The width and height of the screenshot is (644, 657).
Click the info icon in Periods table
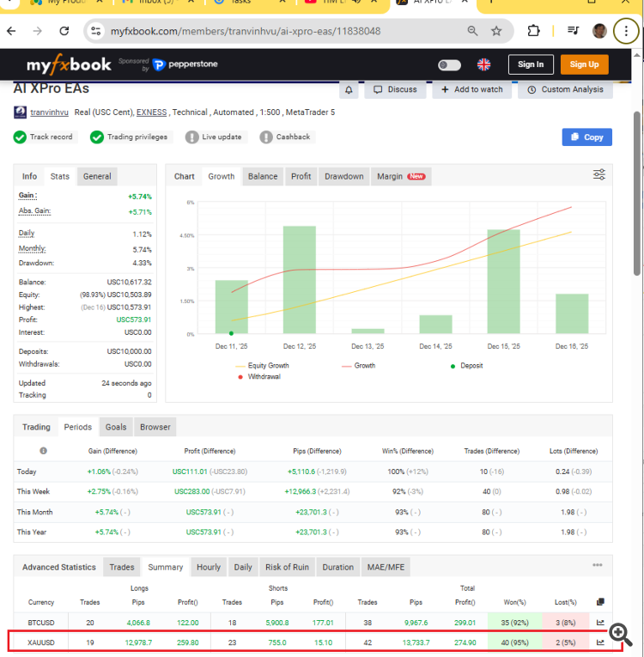[43, 451]
